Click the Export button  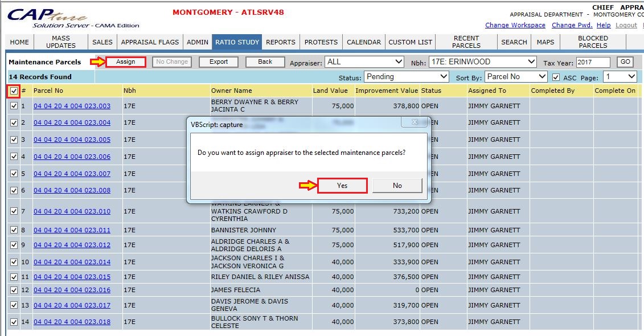[x=219, y=62]
